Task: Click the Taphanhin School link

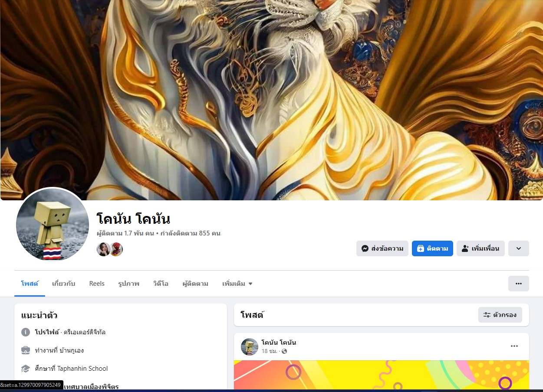Action: pos(82,369)
